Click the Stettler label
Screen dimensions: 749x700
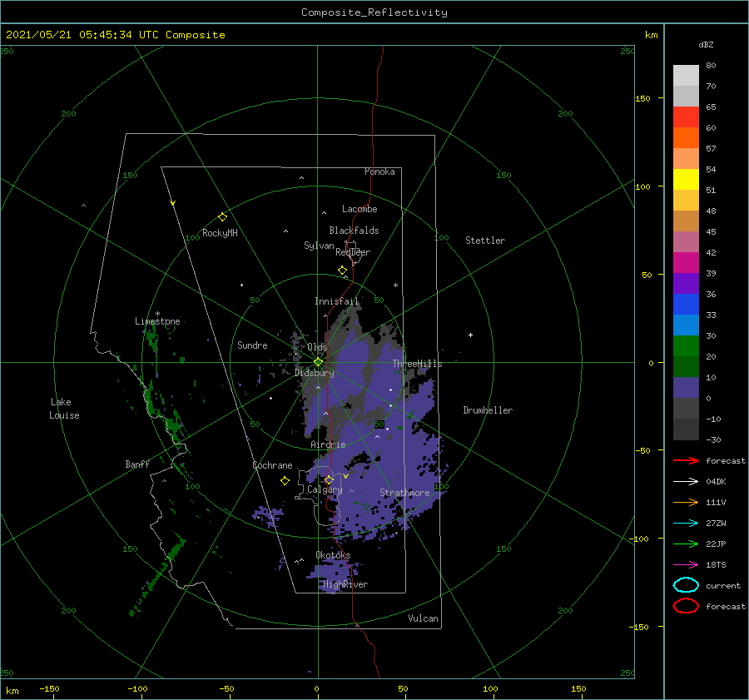tap(485, 241)
